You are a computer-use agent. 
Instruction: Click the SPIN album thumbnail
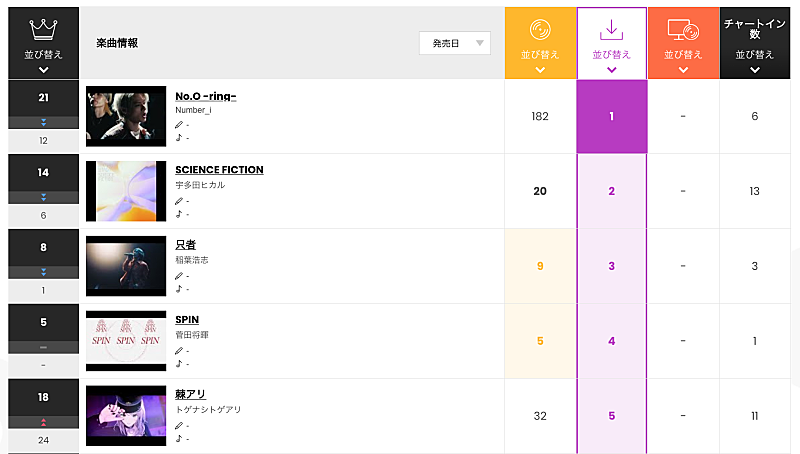126,341
